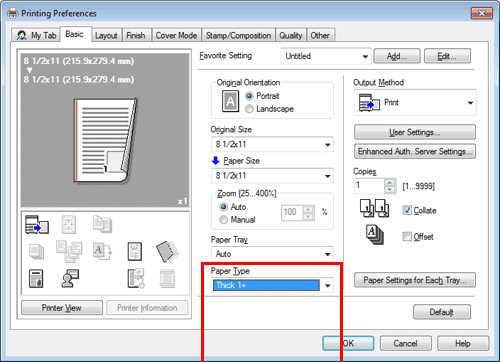The image size is (500, 362).
Task: Click the Edit... favorite button
Action: pyautogui.click(x=447, y=56)
